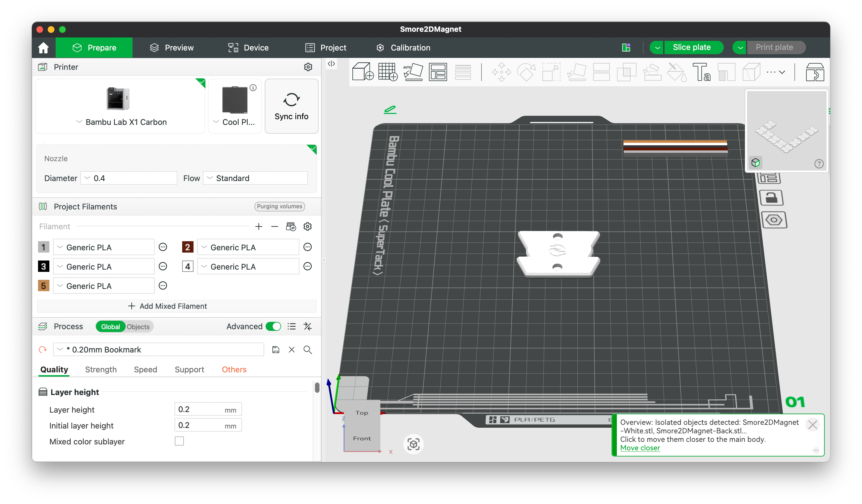Click the compare presets icon

tap(308, 326)
